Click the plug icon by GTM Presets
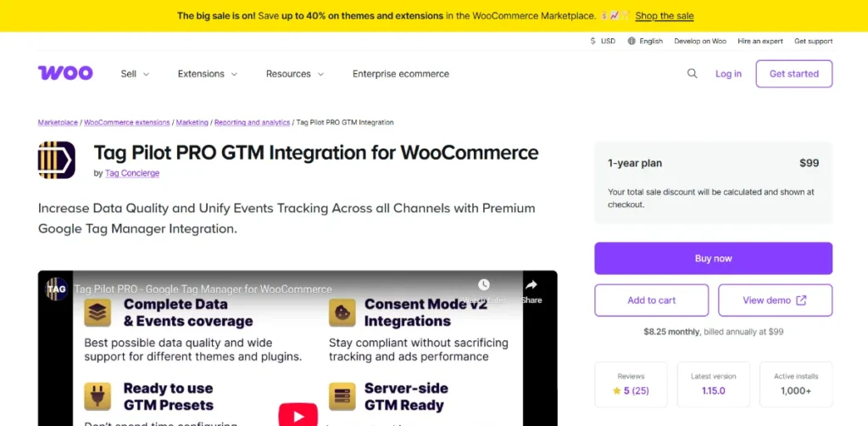This screenshot has height=426, width=868. click(x=98, y=396)
